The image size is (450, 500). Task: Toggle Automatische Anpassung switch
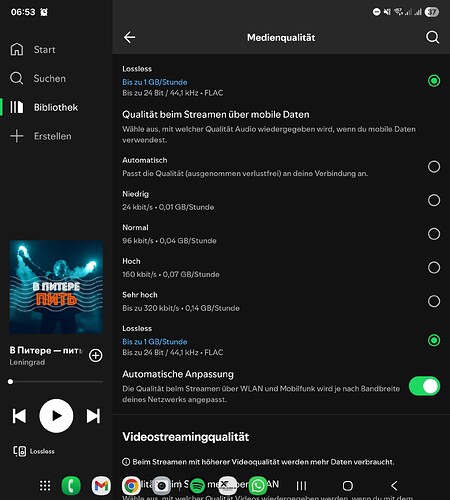[424, 386]
